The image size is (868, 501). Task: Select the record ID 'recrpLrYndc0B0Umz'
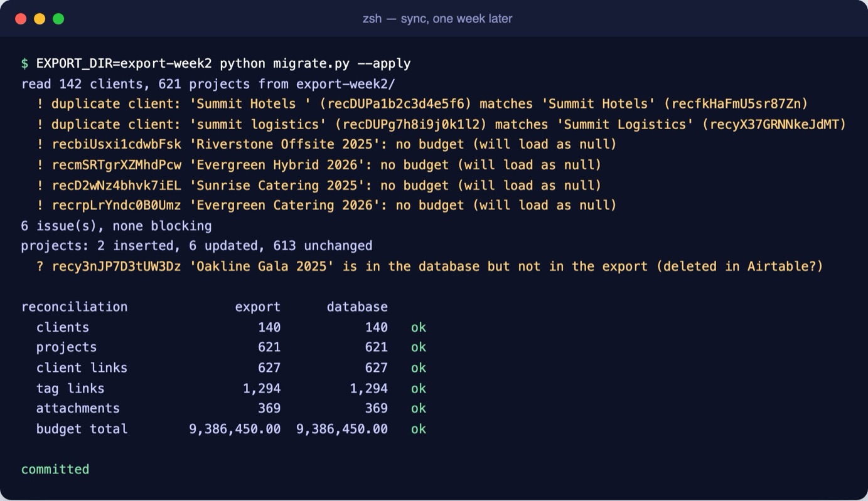(117, 206)
